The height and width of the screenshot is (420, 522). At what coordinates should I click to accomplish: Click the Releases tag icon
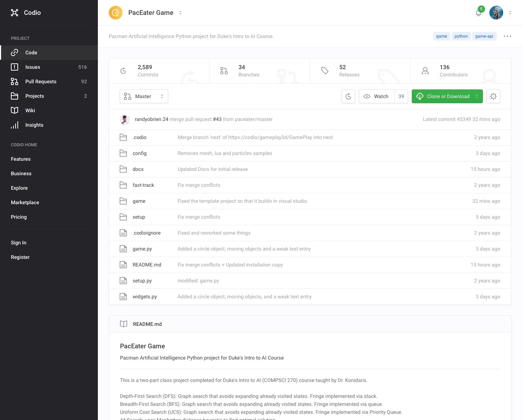(325, 71)
